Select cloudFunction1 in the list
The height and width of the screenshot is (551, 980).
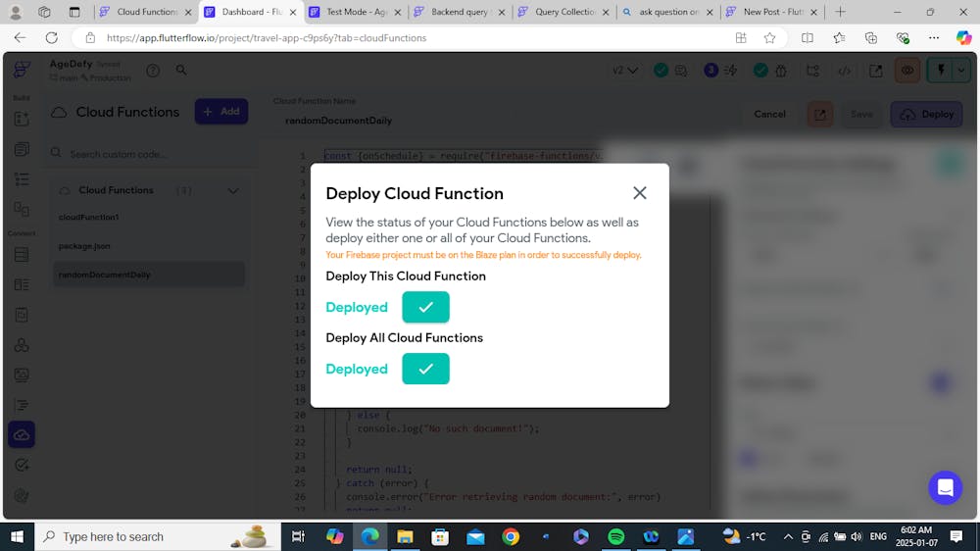point(148,217)
